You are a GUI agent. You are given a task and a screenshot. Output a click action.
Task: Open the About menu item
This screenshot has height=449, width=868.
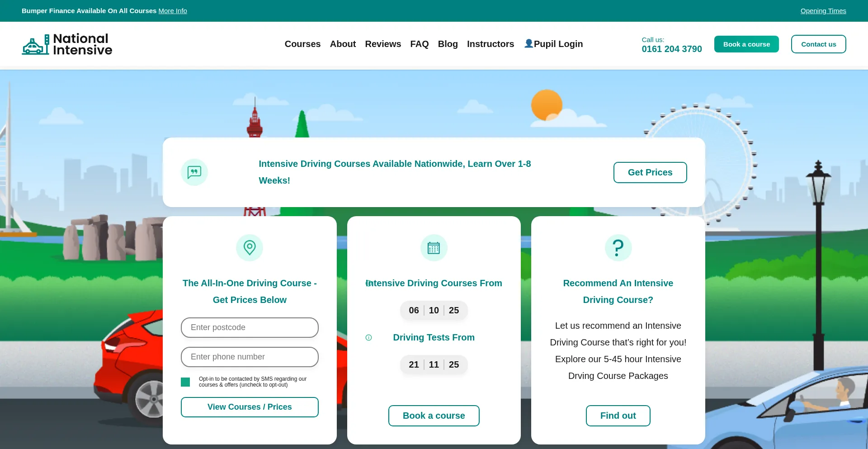[343, 44]
